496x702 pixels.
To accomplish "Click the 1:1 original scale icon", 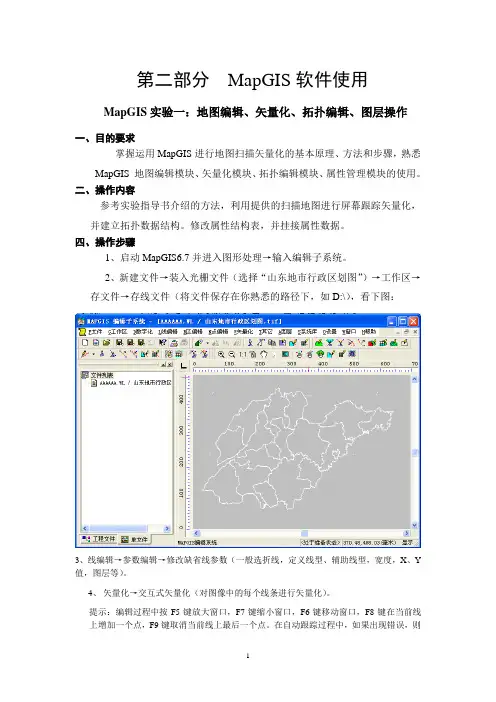I will (x=243, y=354).
